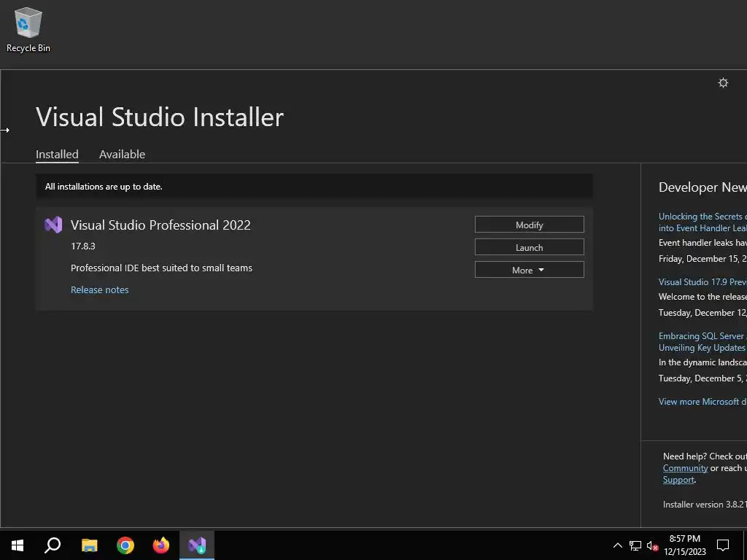Open taskbar Search
This screenshot has height=560, width=747.
53,545
